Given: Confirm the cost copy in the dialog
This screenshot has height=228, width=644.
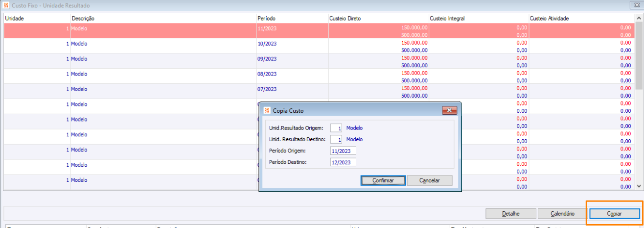Looking at the screenshot, I should [x=383, y=180].
